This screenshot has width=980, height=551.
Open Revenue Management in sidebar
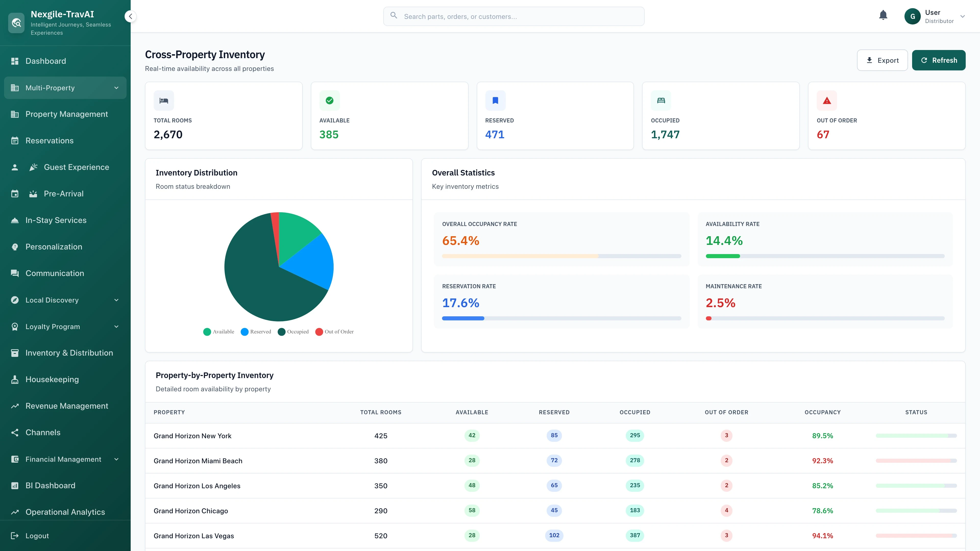point(67,406)
